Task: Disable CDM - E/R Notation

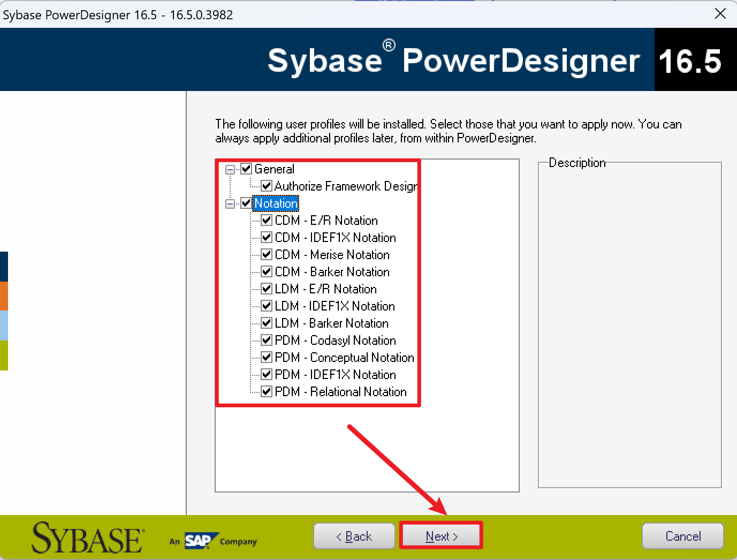Action: pyautogui.click(x=267, y=220)
